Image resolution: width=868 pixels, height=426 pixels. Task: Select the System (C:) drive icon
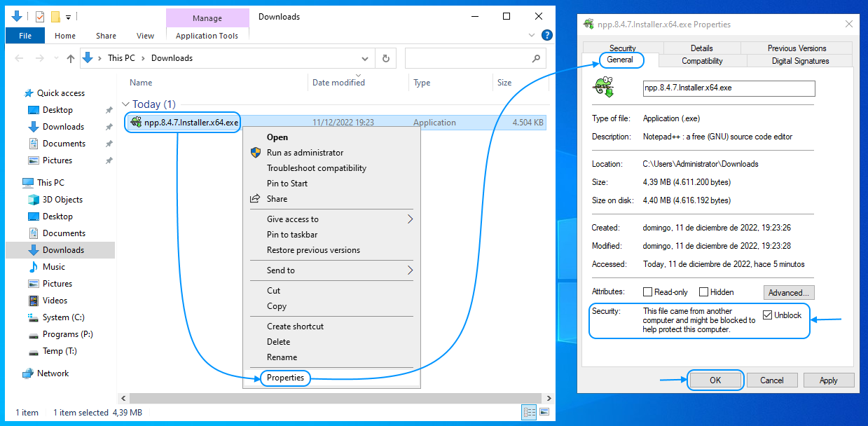(33, 317)
